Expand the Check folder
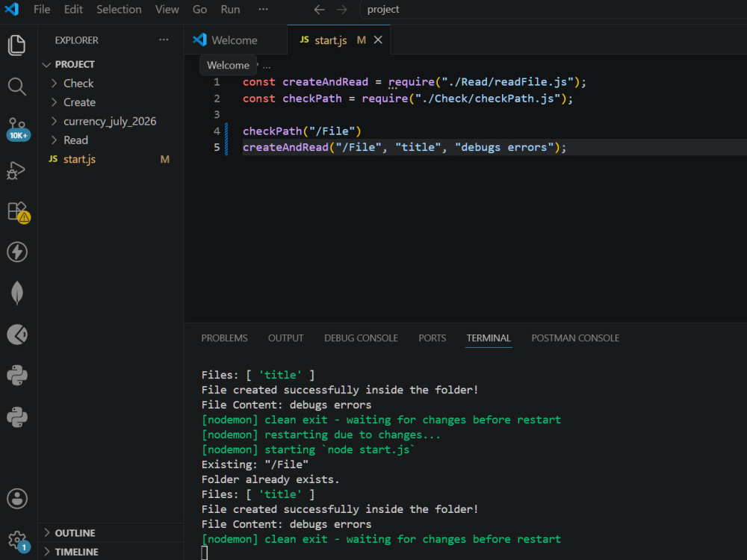Viewport: 747px width, 560px height. click(111, 84)
